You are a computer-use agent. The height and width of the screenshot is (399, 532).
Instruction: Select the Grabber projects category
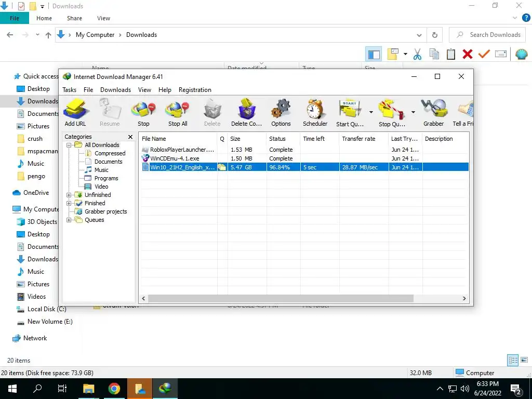[105, 211]
